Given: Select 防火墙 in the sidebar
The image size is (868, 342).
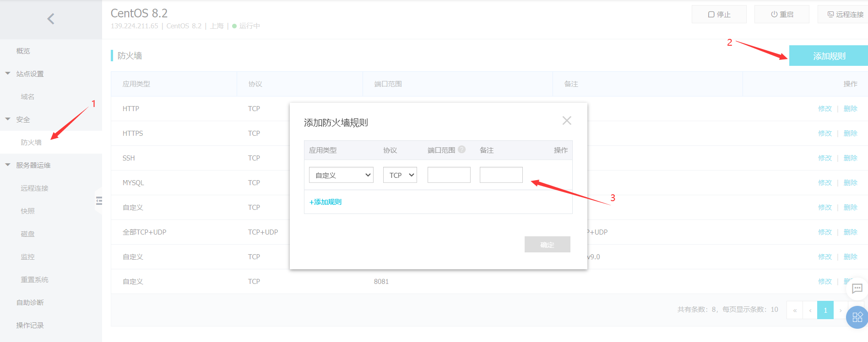Looking at the screenshot, I should [31, 143].
